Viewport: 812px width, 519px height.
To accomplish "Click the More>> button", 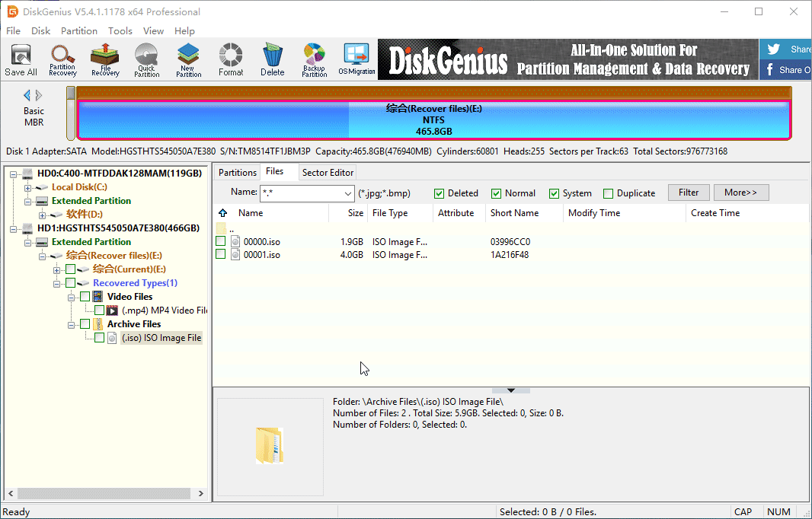I will click(740, 193).
